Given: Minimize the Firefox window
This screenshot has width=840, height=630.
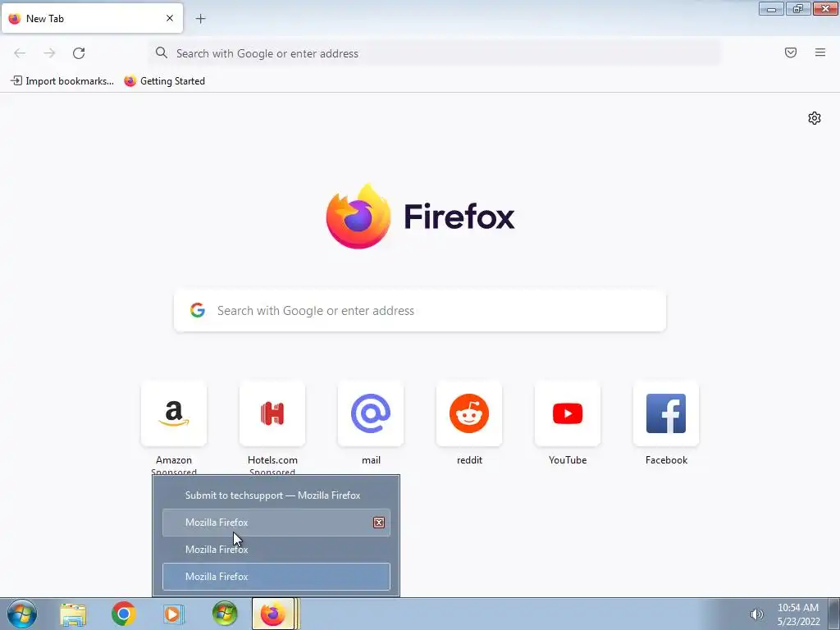Looking at the screenshot, I should point(771,8).
